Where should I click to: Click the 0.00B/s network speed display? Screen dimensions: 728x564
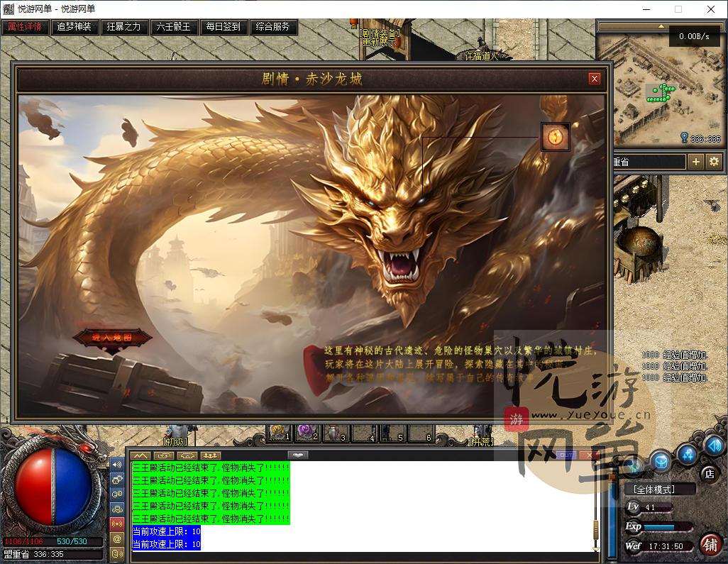pos(694,36)
